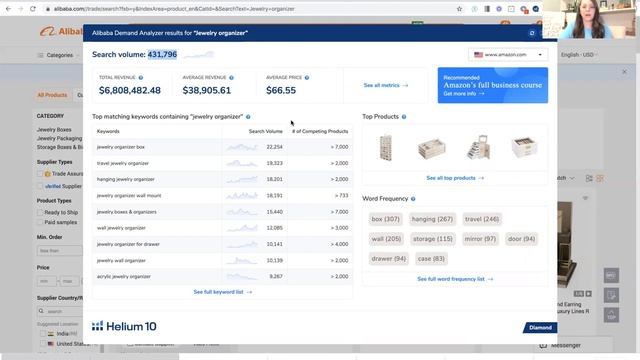Click the browser back arrow
640x360 pixels.
8,9
